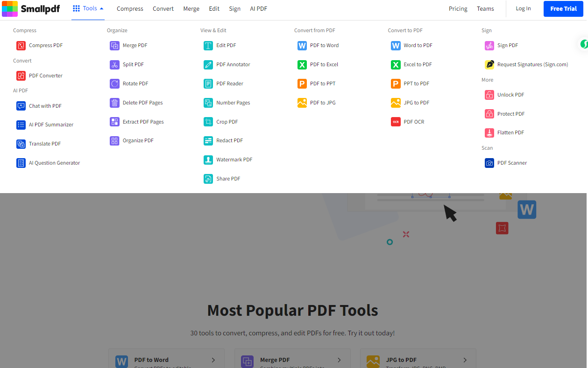Screen dimensions: 588x368
Task: Click the Split PDF scissors icon
Action: click(x=114, y=64)
